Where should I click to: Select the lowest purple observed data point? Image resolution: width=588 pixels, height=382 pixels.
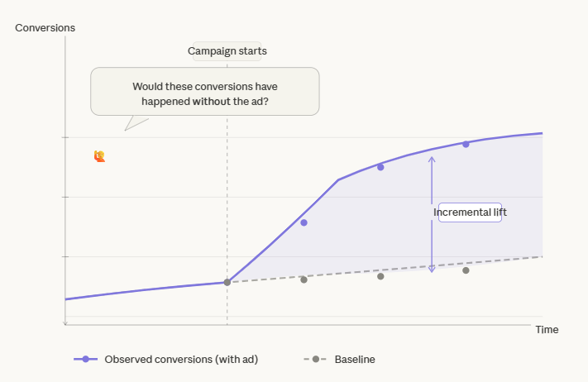click(304, 222)
